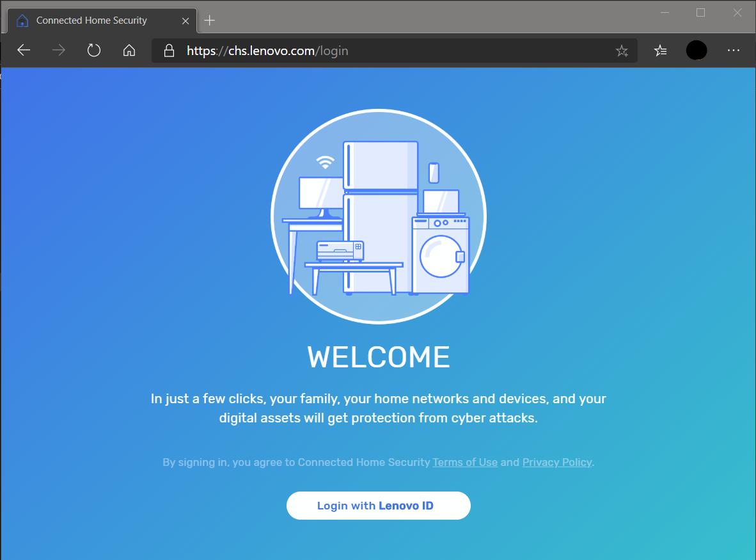Image resolution: width=756 pixels, height=560 pixels.
Task: Go back using the browser back arrow
Action: click(x=24, y=50)
